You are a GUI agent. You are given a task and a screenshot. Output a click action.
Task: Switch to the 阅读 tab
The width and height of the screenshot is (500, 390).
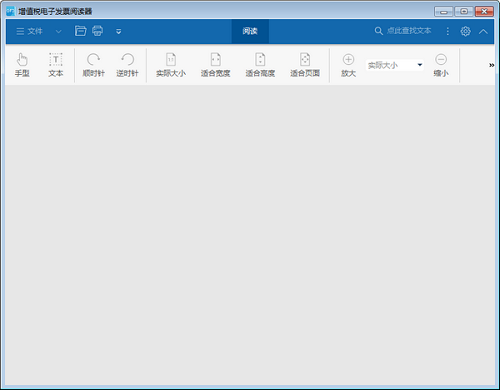click(250, 31)
